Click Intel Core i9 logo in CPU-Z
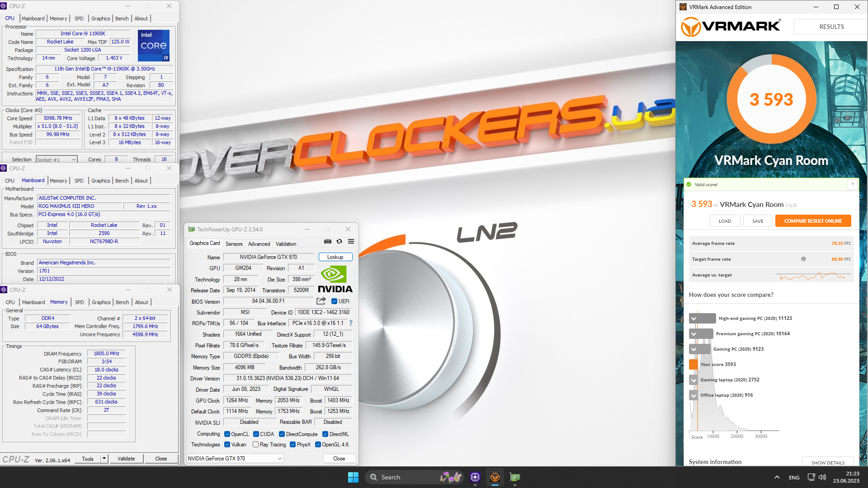The height and width of the screenshot is (488, 868). tap(154, 46)
